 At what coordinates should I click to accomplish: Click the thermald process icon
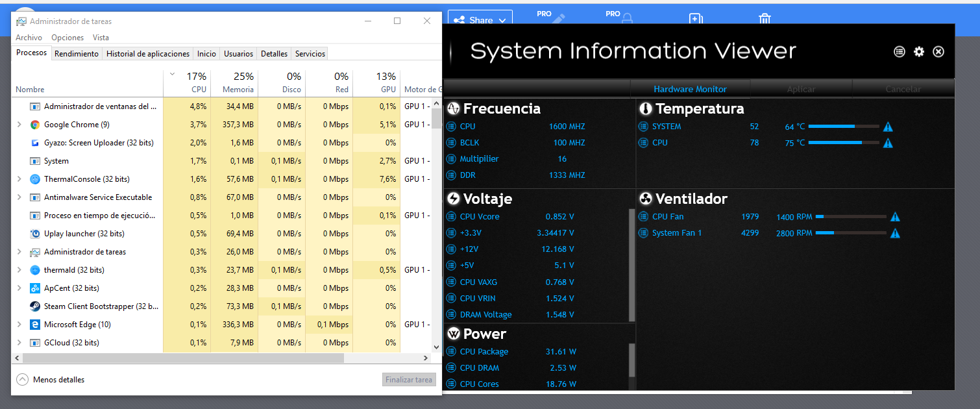point(35,270)
